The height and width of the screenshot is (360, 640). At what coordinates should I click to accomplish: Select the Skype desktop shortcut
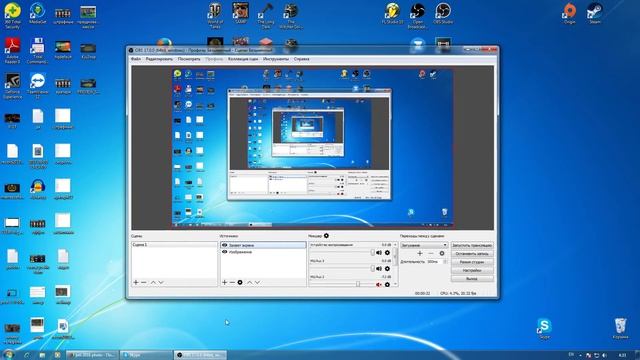544,329
